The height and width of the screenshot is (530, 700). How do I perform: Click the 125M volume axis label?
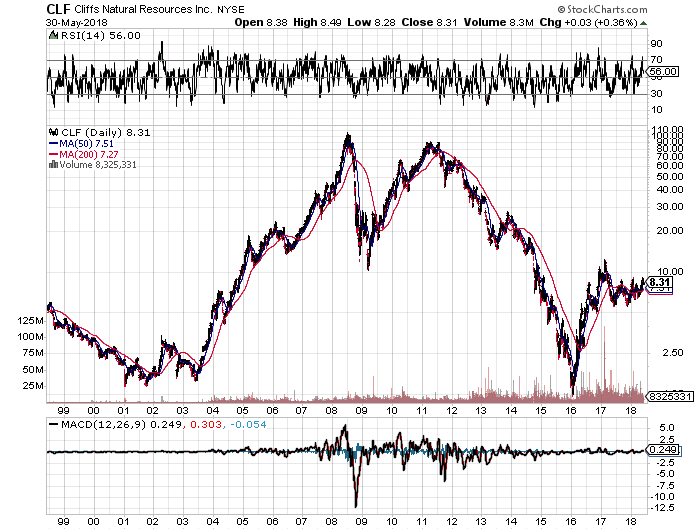point(30,321)
